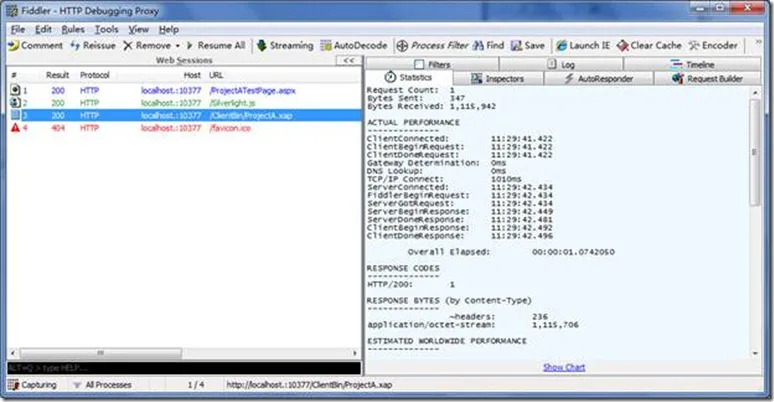Open the Remove dropdown arrow
Viewport: 774px width, 402px height.
(178, 46)
